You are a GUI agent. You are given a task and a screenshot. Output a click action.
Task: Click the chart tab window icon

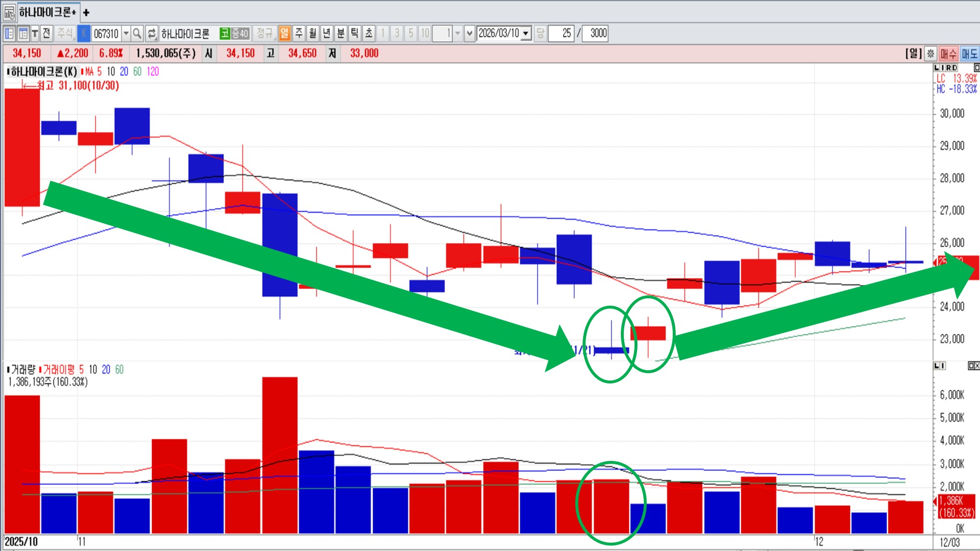coord(9,12)
